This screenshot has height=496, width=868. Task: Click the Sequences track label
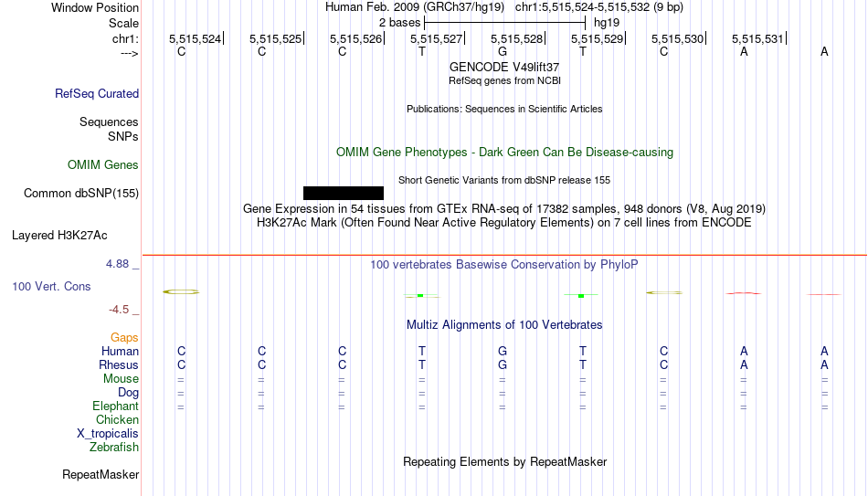(109, 121)
